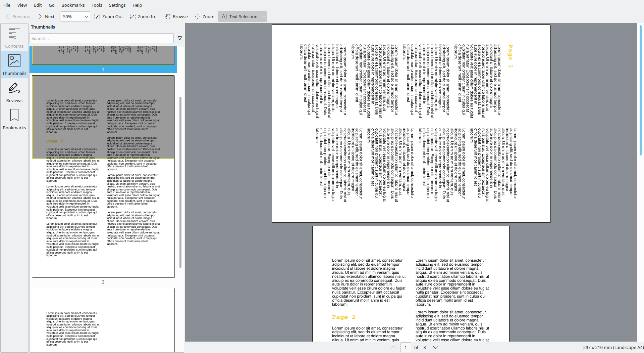Show the Thumbnails sidebar panel
The image size is (644, 353).
(14, 65)
